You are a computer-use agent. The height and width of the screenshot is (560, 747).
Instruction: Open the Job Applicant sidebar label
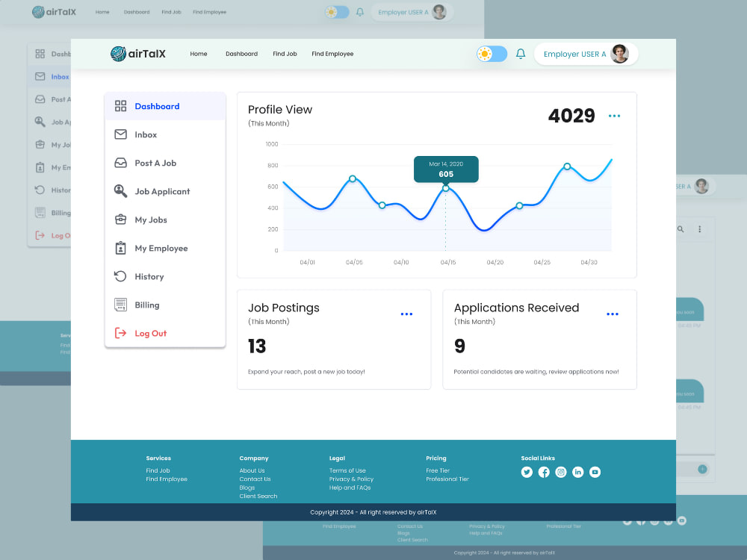(x=162, y=191)
